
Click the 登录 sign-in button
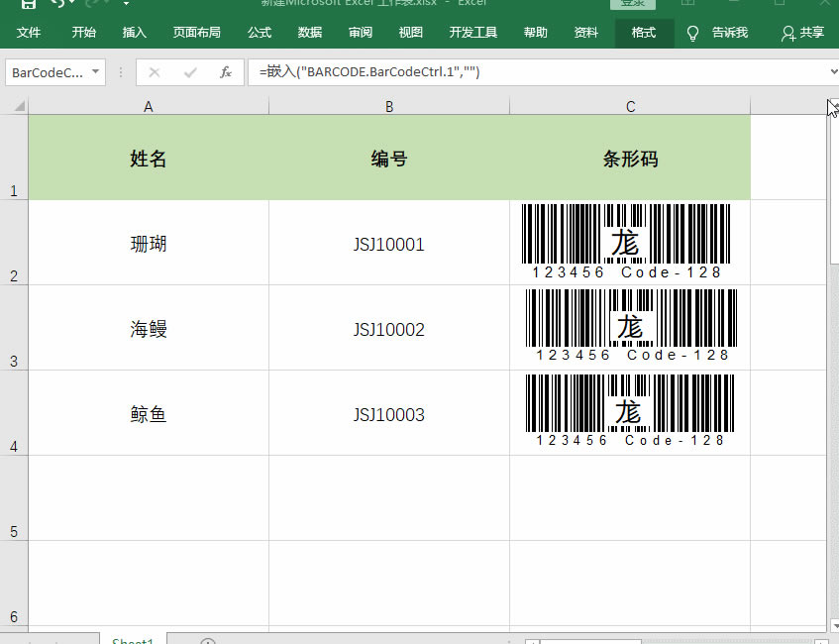tap(635, 2)
